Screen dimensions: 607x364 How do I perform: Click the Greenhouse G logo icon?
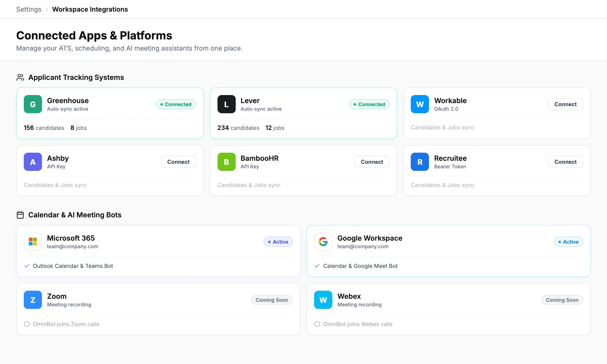coord(33,104)
